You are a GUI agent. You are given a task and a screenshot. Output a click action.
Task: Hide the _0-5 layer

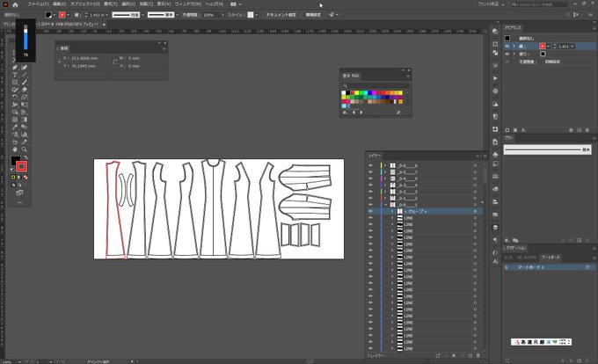click(x=370, y=172)
